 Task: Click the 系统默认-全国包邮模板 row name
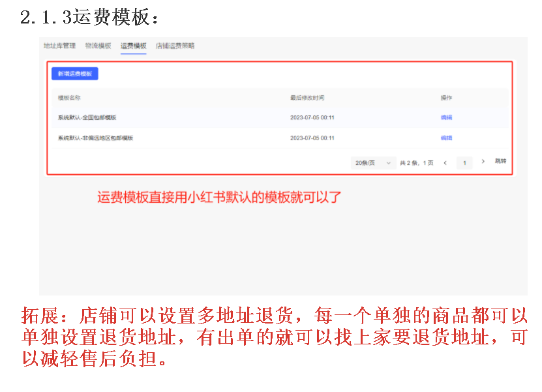pyautogui.click(x=87, y=117)
